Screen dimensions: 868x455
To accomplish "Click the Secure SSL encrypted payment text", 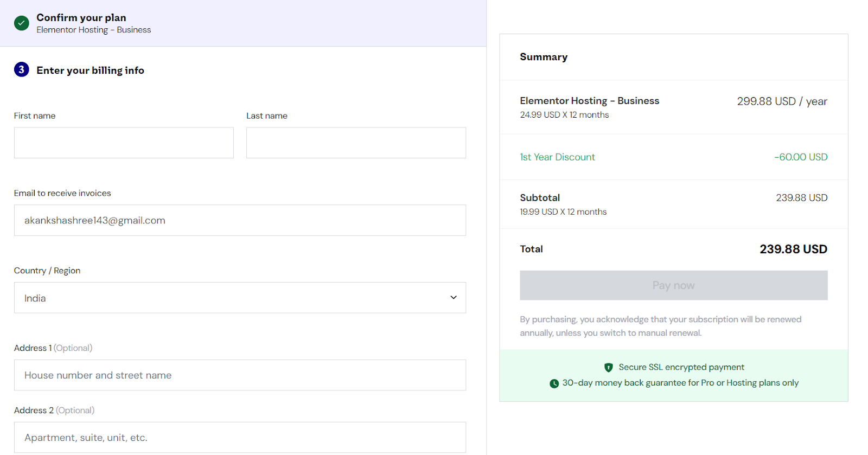I will 681,367.
